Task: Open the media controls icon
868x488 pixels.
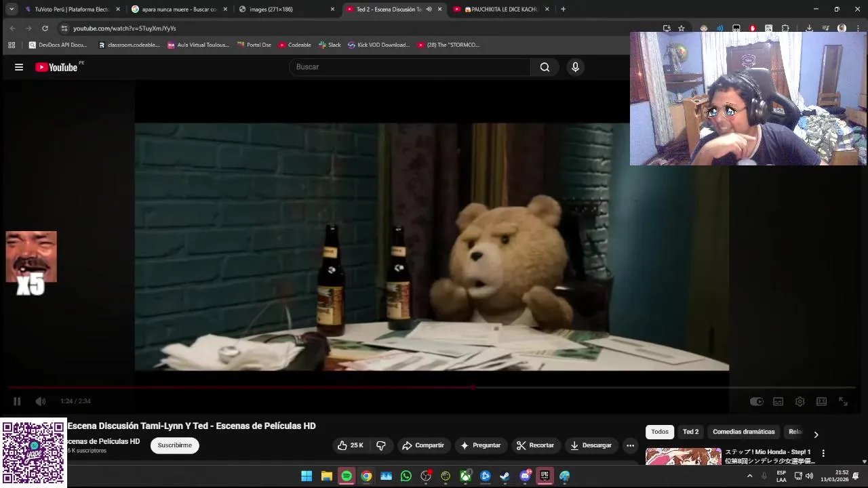Action: 825,28
